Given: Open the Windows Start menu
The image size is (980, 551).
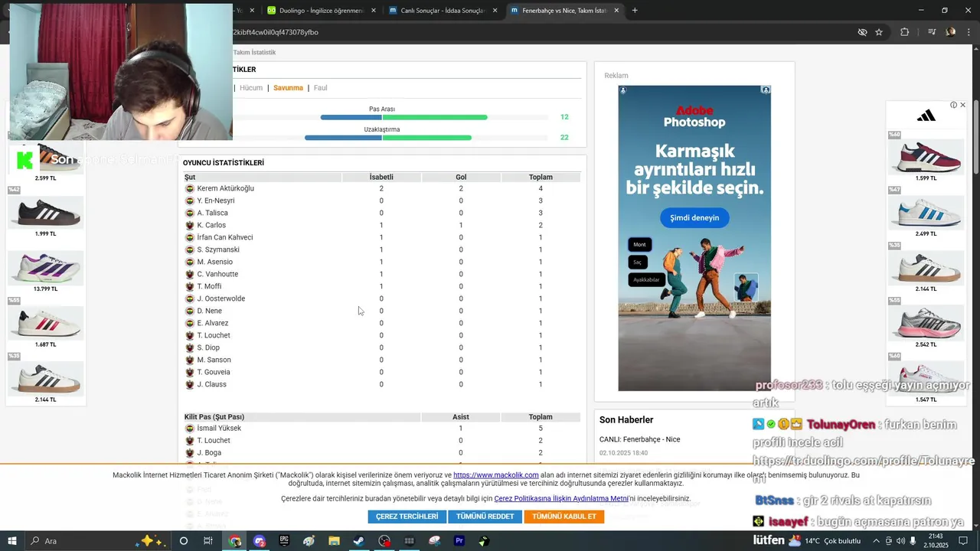Looking at the screenshot, I should (12, 541).
